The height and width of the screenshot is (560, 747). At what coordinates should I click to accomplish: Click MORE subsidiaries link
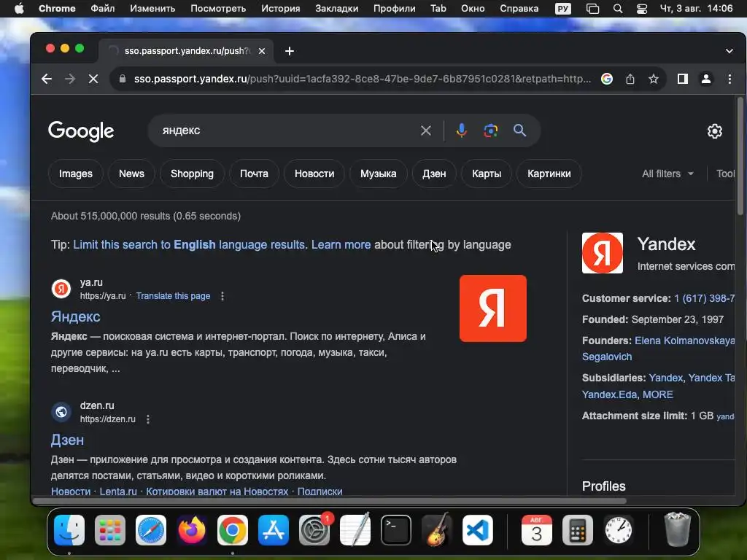coord(658,394)
